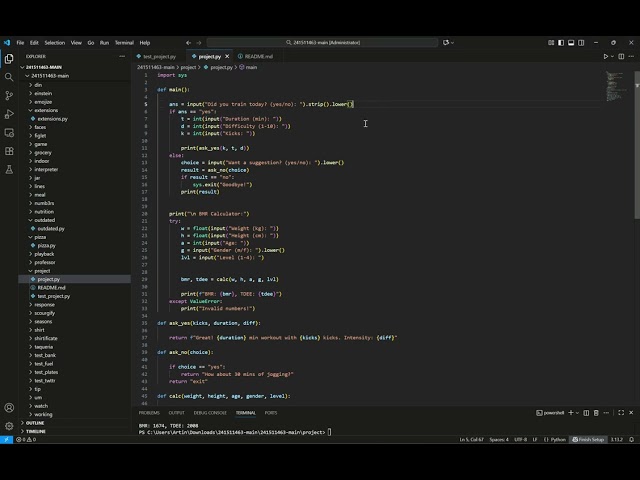Open README.md in the explorer tree
This screenshot has height=480, width=640.
click(51, 287)
